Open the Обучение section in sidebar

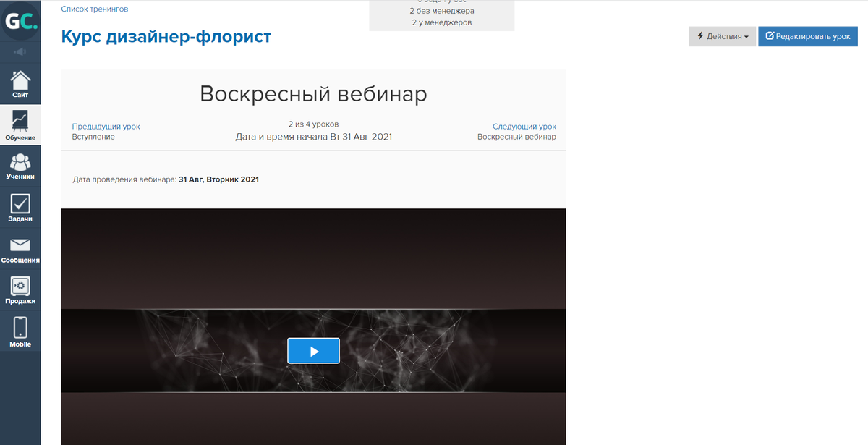click(20, 124)
